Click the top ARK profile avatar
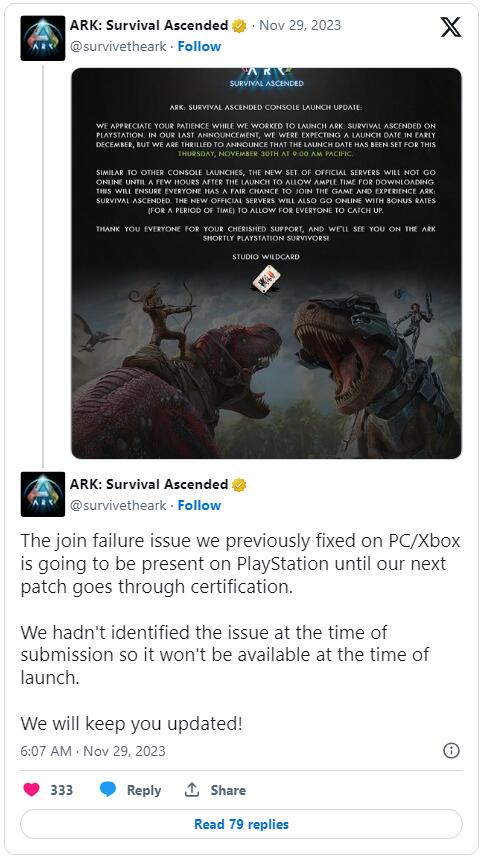 [x=43, y=38]
